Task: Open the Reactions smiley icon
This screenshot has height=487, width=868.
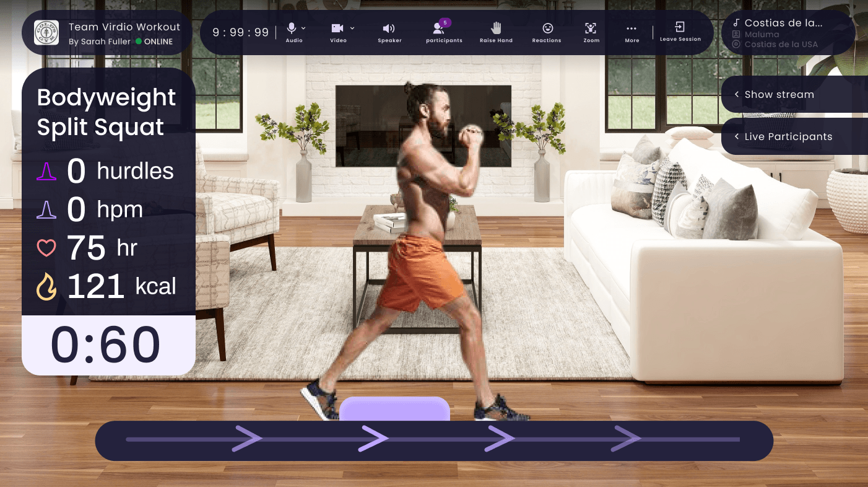Action: 547,29
